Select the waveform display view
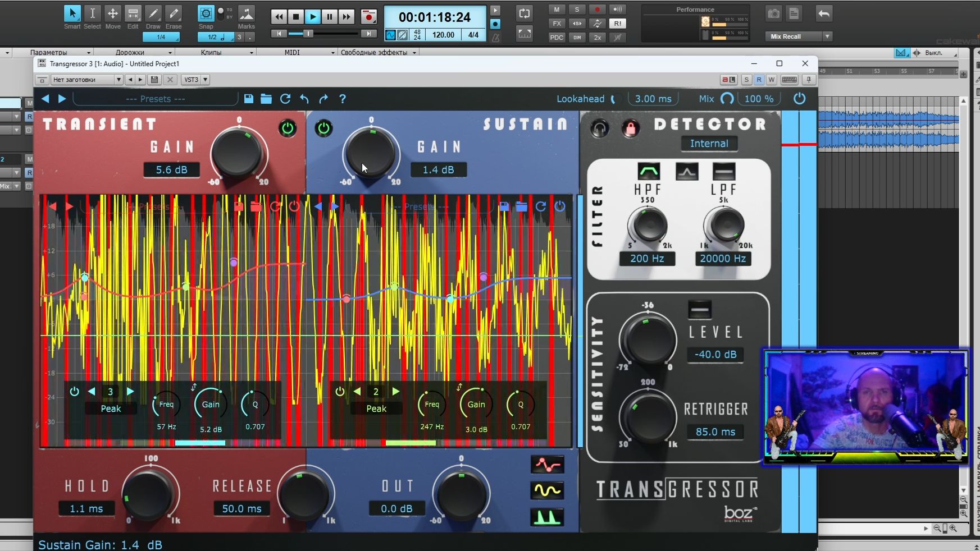The width and height of the screenshot is (980, 551). [547, 490]
